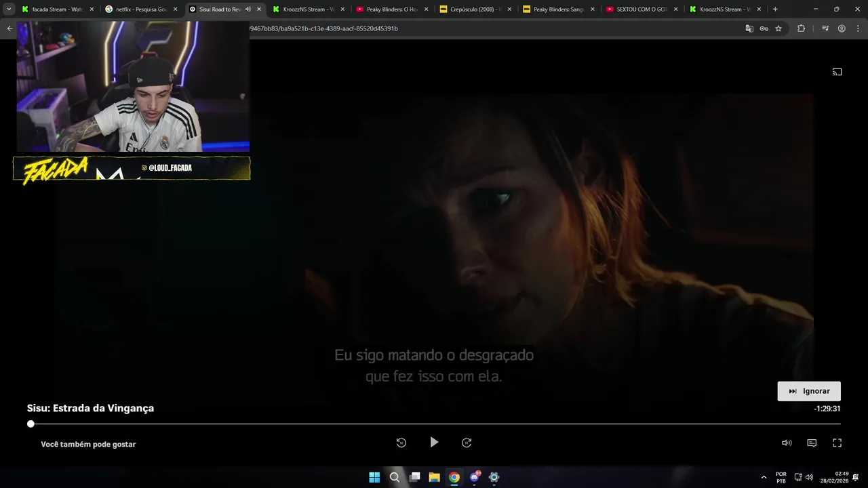Close the Sisu: Road to Revenge tab
Viewport: 868px width, 488px height.
click(259, 9)
